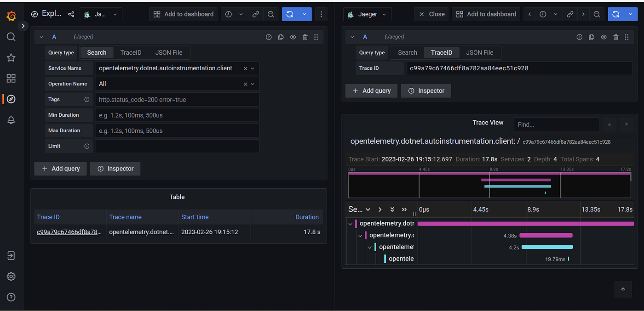Open Explore compass icon in sidebar

tap(11, 99)
